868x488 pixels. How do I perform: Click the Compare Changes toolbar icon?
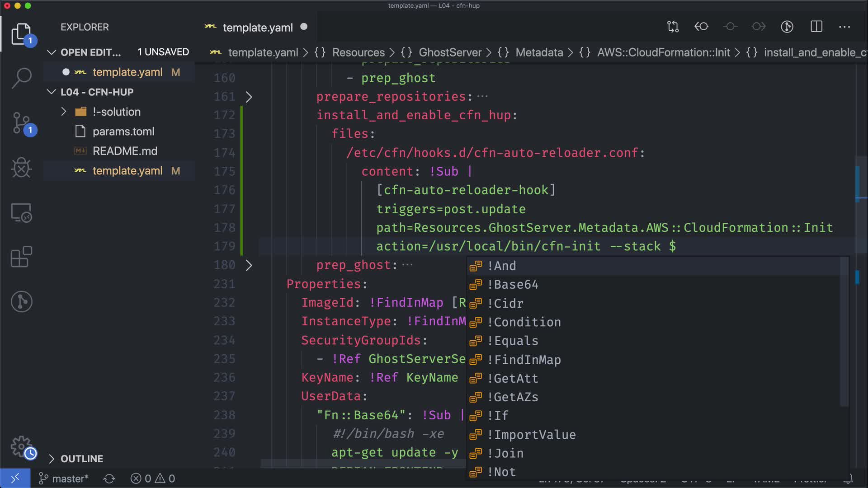673,27
